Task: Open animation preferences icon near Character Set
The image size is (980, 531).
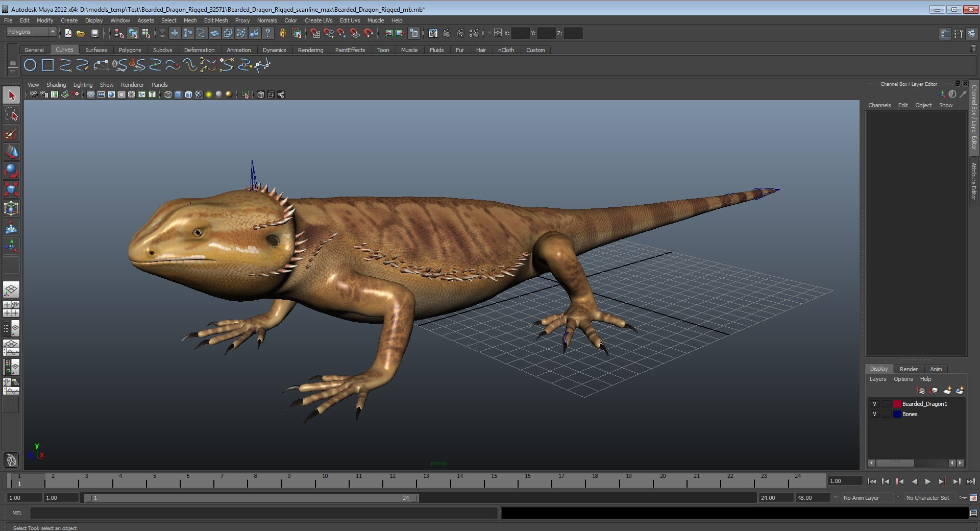Action: 973,498
